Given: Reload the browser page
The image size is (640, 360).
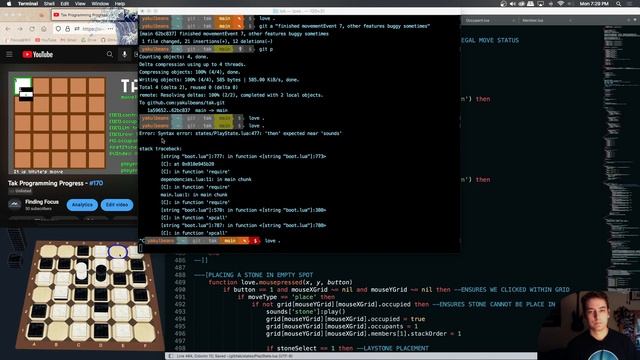Looking at the screenshot, I should click(32, 29).
